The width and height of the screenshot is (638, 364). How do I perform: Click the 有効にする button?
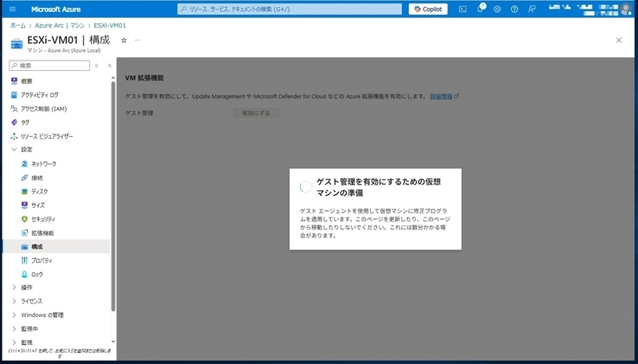point(256,113)
